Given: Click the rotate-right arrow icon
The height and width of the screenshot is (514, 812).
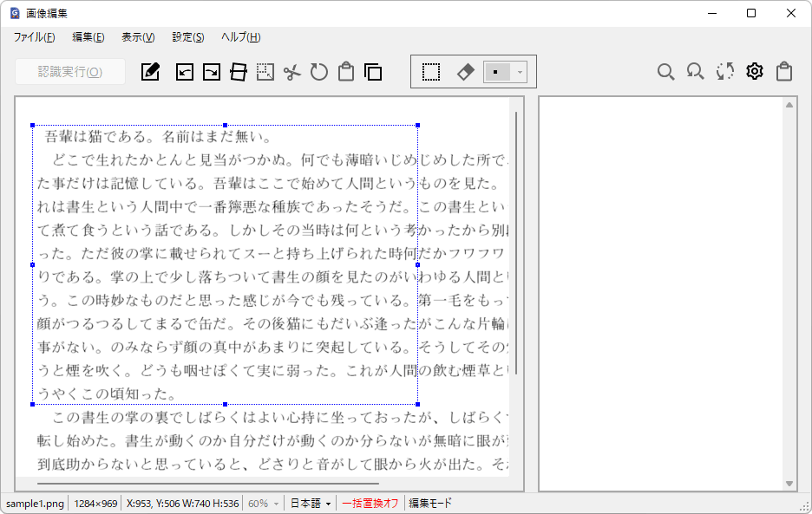Looking at the screenshot, I should (x=212, y=72).
